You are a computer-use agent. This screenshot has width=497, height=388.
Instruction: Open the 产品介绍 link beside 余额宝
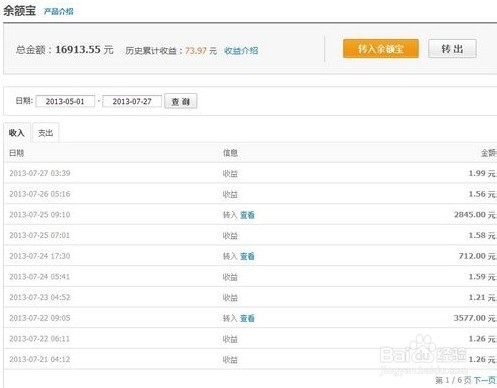pyautogui.click(x=58, y=12)
